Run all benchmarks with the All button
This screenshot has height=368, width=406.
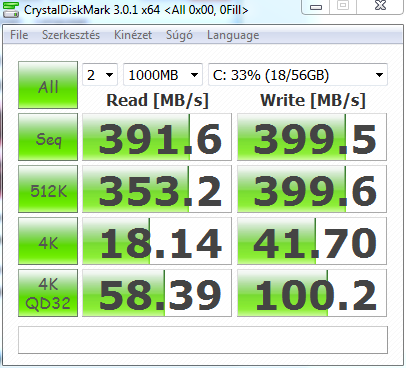[48, 85]
